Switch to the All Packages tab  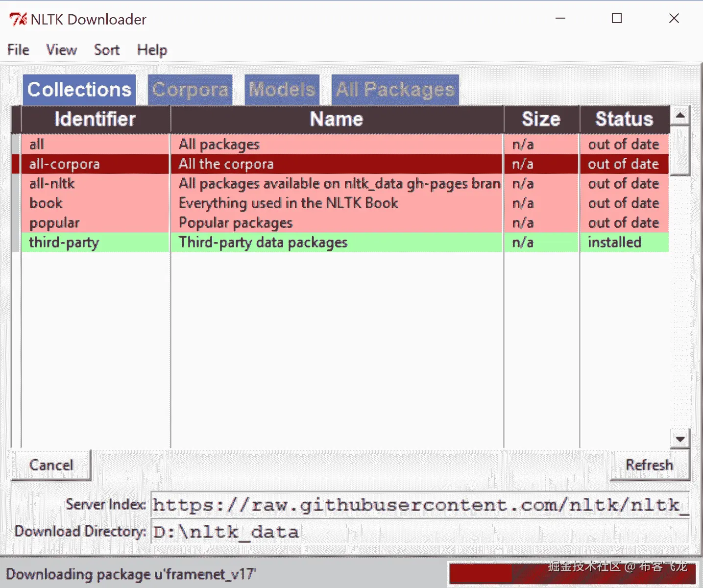[x=395, y=90]
